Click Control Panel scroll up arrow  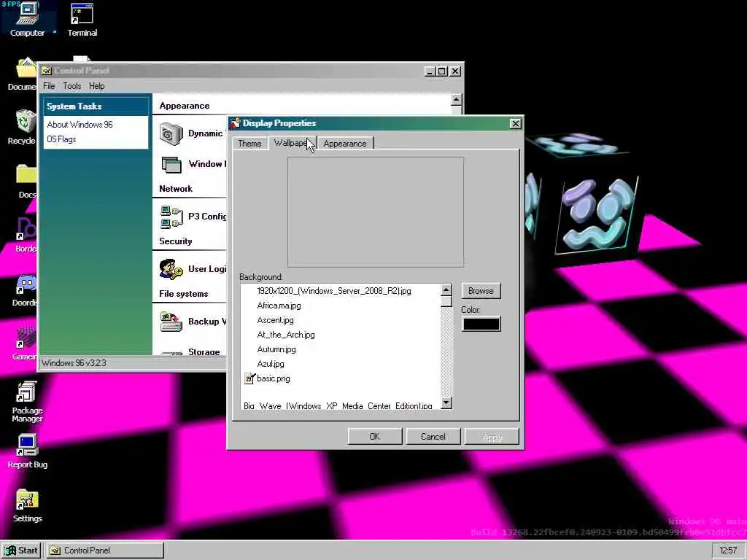tap(456, 99)
